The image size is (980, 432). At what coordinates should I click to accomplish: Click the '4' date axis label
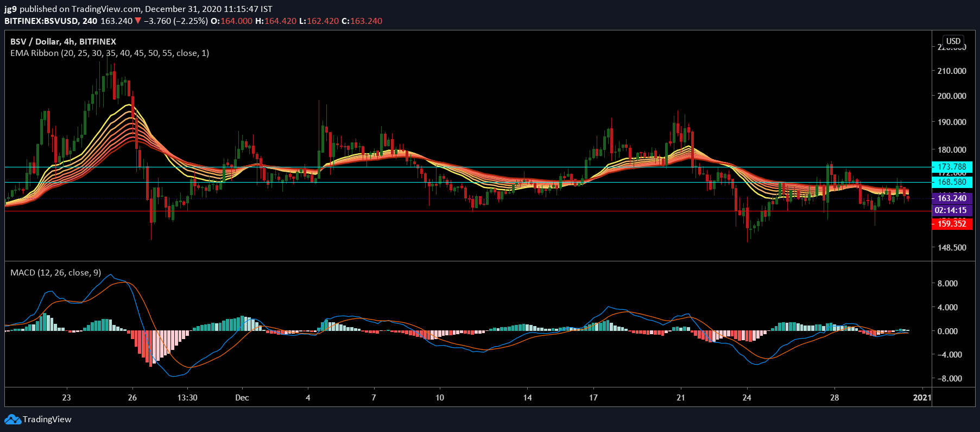(308, 398)
